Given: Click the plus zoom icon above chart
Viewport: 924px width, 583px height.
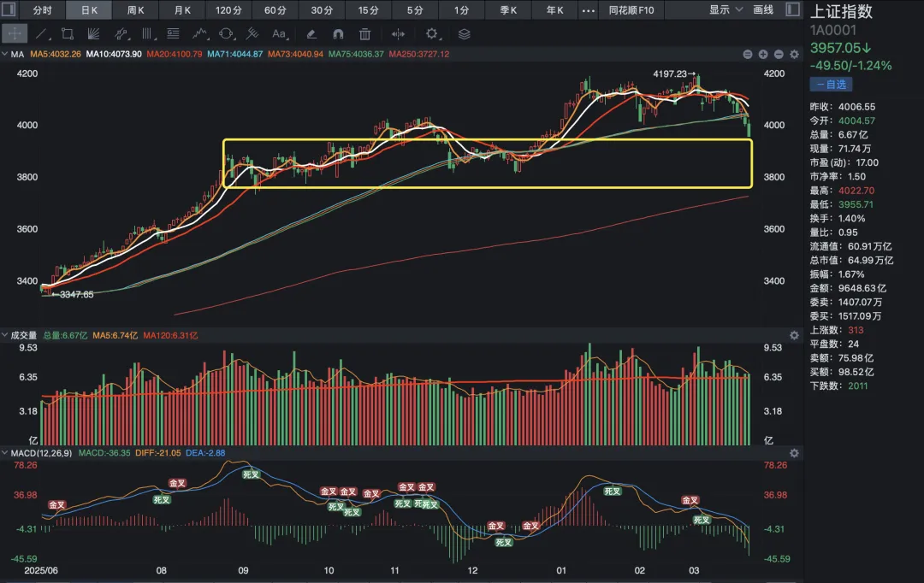Looking at the screenshot, I should [x=763, y=54].
